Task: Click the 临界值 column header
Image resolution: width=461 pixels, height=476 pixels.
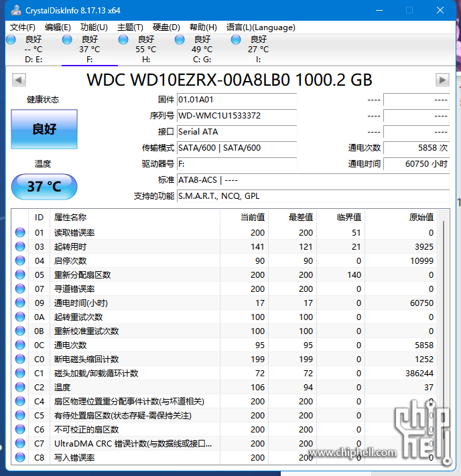Action: (x=340, y=218)
